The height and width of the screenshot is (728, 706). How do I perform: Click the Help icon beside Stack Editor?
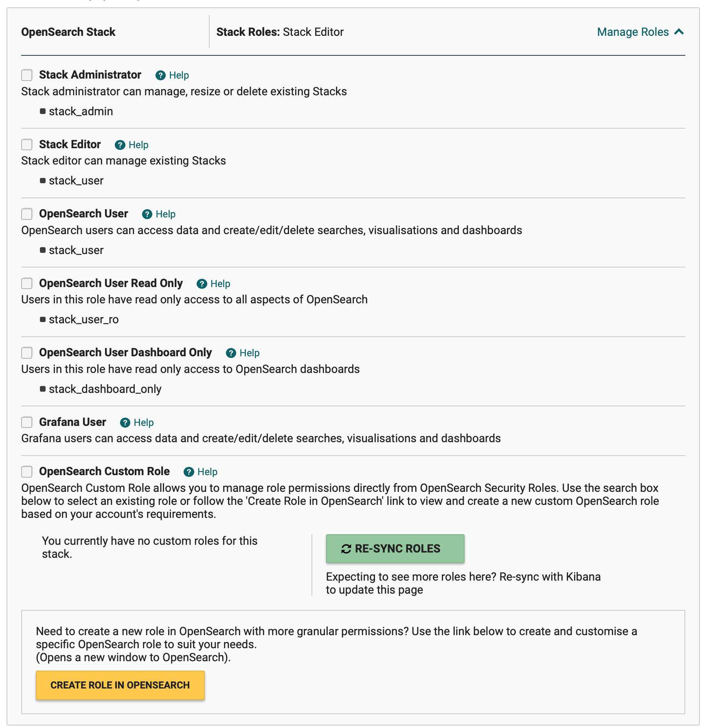point(120,145)
